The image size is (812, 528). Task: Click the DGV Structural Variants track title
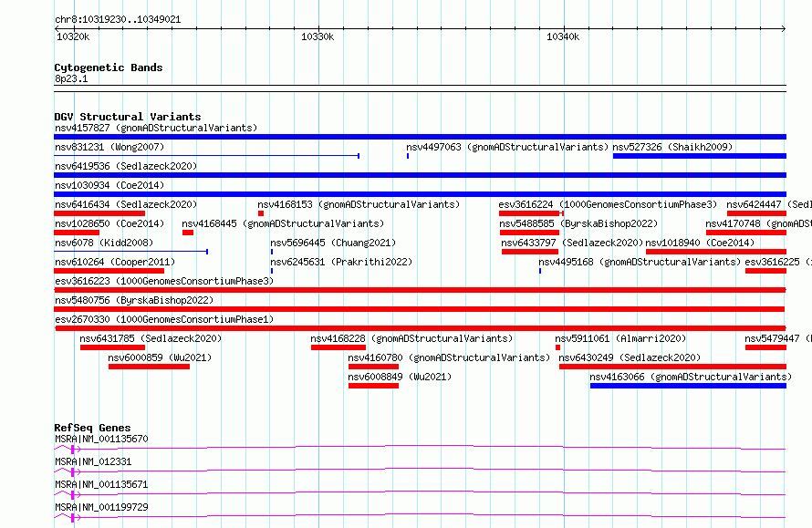tap(128, 117)
